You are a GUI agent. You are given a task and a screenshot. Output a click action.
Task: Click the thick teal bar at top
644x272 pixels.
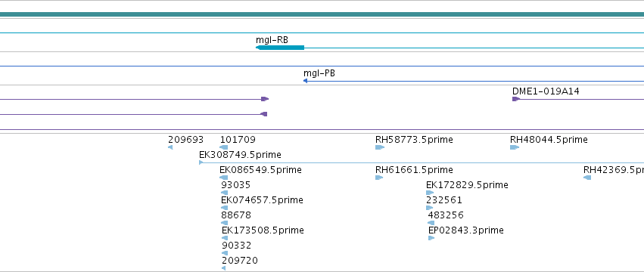[322, 14]
